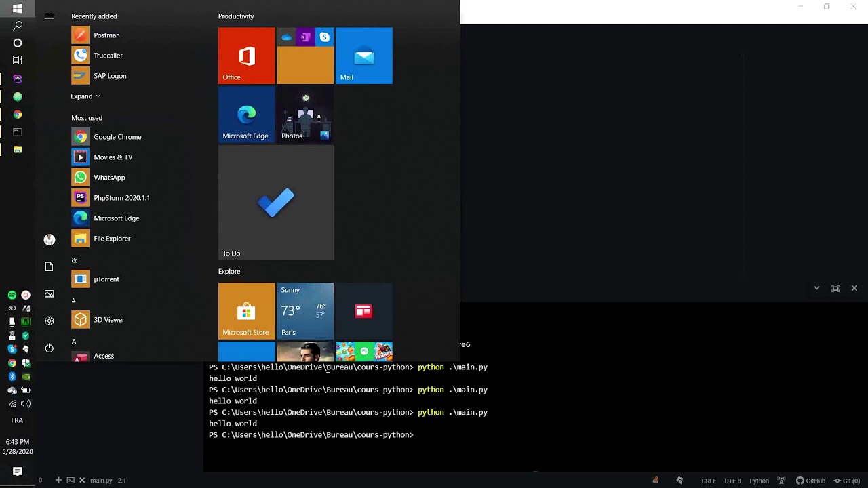The width and height of the screenshot is (868, 488).
Task: Open Task View on the taskbar
Action: pos(18,60)
